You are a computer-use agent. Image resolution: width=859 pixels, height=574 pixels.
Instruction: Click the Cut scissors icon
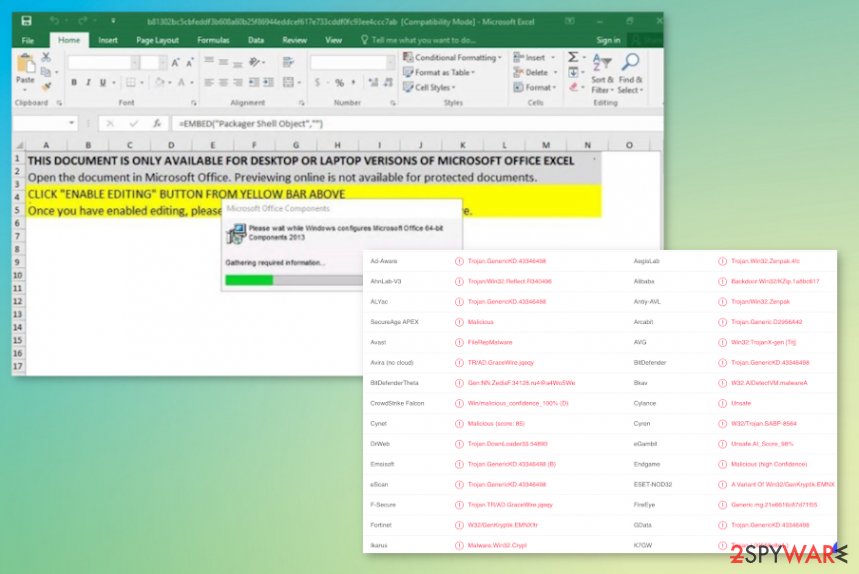46,57
